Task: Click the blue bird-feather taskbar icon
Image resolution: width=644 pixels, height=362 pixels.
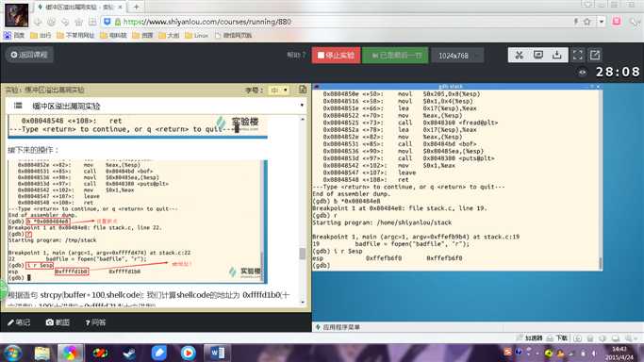Action: click(159, 353)
